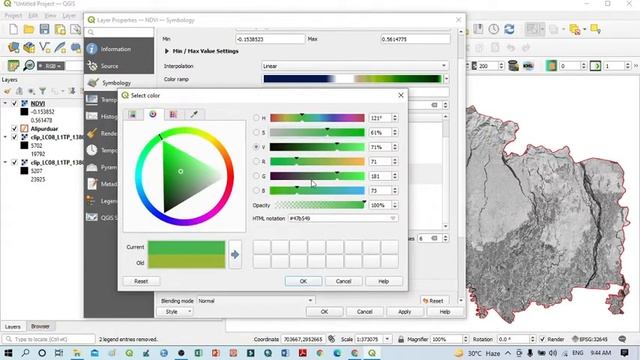Click the Windows Start button on taskbar
The image size is (640, 360).
(x=8, y=353)
